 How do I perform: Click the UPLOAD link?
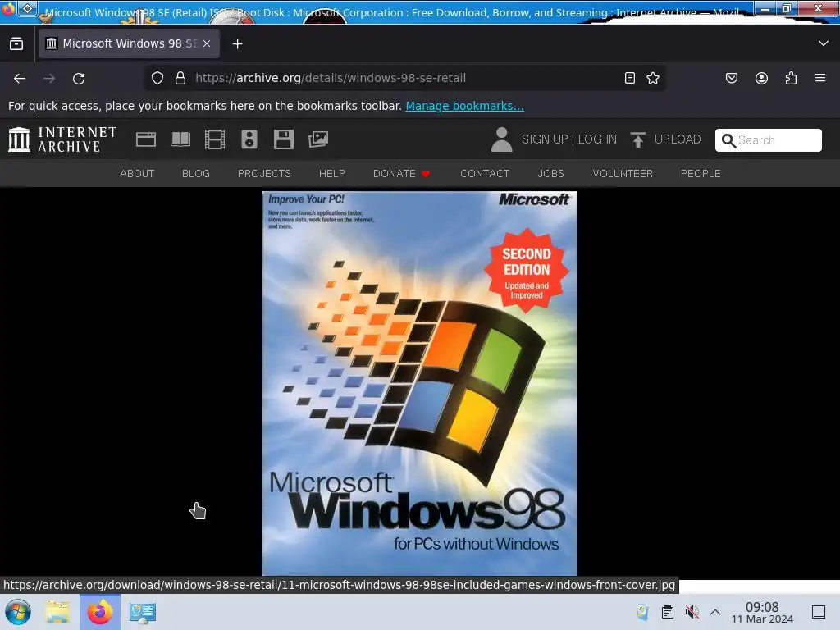point(678,139)
